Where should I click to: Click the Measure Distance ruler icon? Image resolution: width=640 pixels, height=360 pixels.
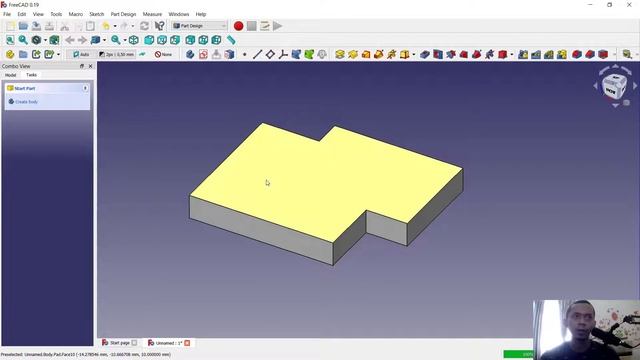pos(231,40)
